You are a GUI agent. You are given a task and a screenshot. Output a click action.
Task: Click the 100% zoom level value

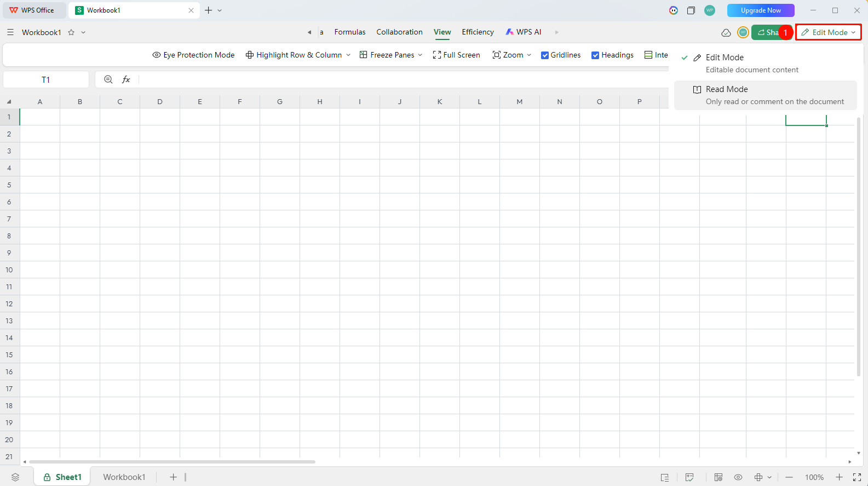(x=814, y=477)
